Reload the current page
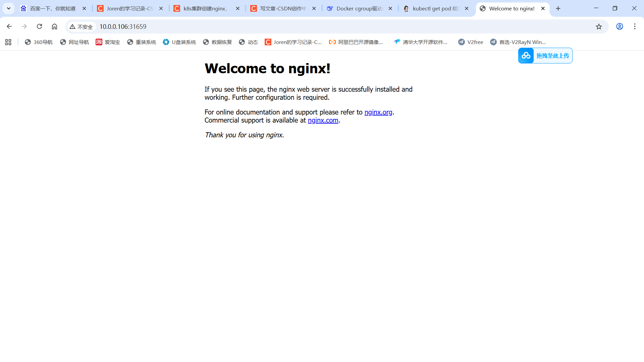The height and width of the screenshot is (362, 644). (39, 27)
